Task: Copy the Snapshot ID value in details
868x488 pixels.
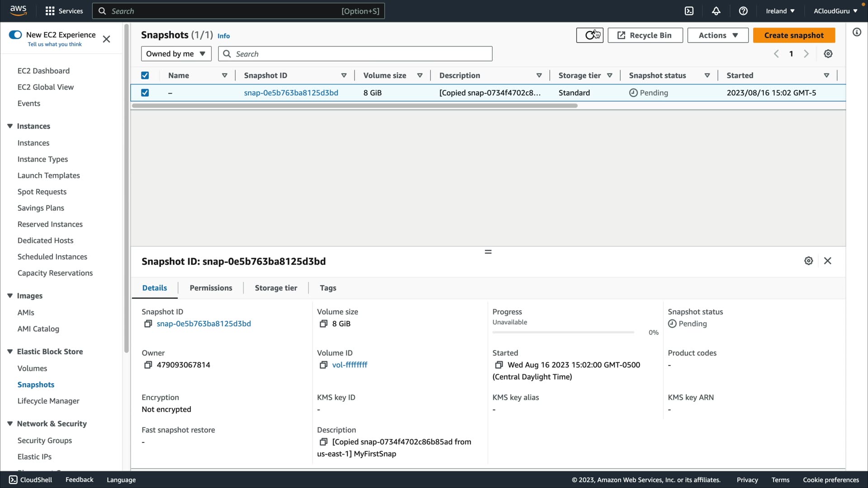Action: click(148, 324)
